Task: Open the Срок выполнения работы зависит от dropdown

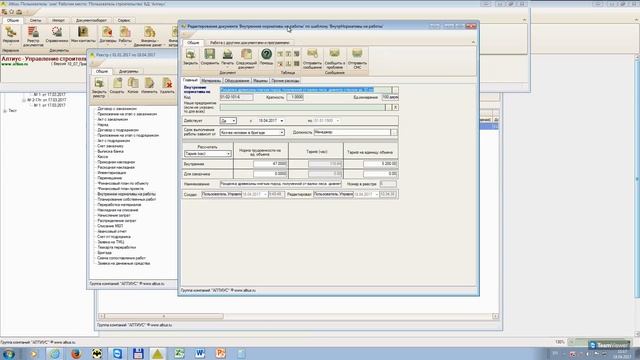Action: click(282, 132)
